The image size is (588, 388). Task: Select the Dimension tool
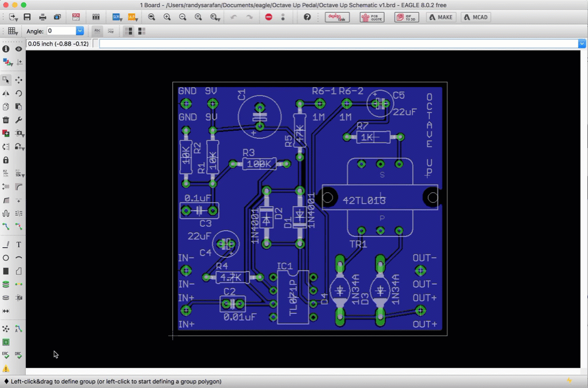[6, 311]
